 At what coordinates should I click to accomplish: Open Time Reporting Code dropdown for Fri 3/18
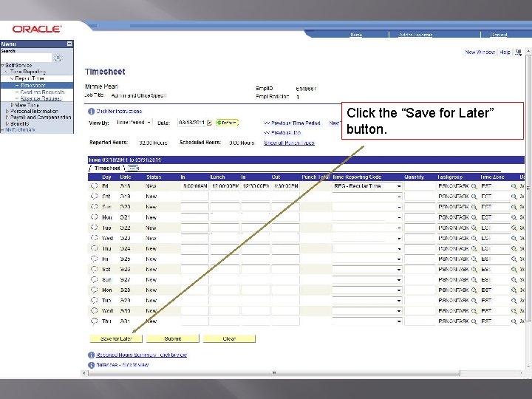point(399,186)
